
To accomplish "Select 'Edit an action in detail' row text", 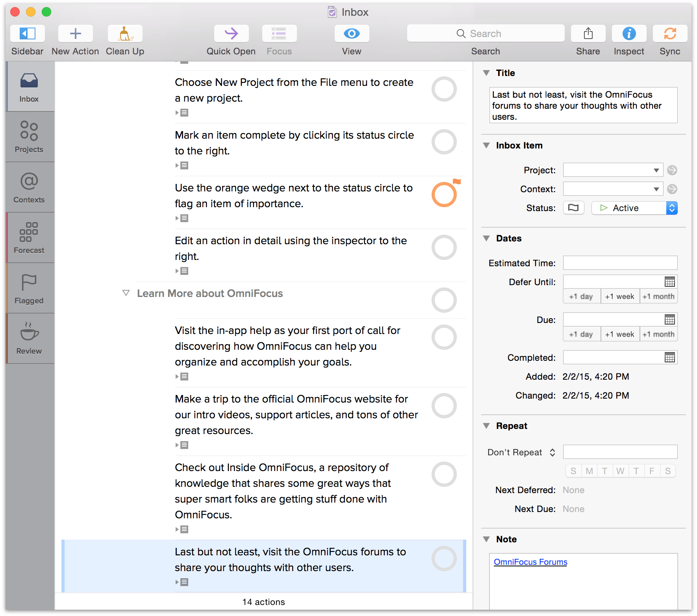I will click(x=291, y=248).
